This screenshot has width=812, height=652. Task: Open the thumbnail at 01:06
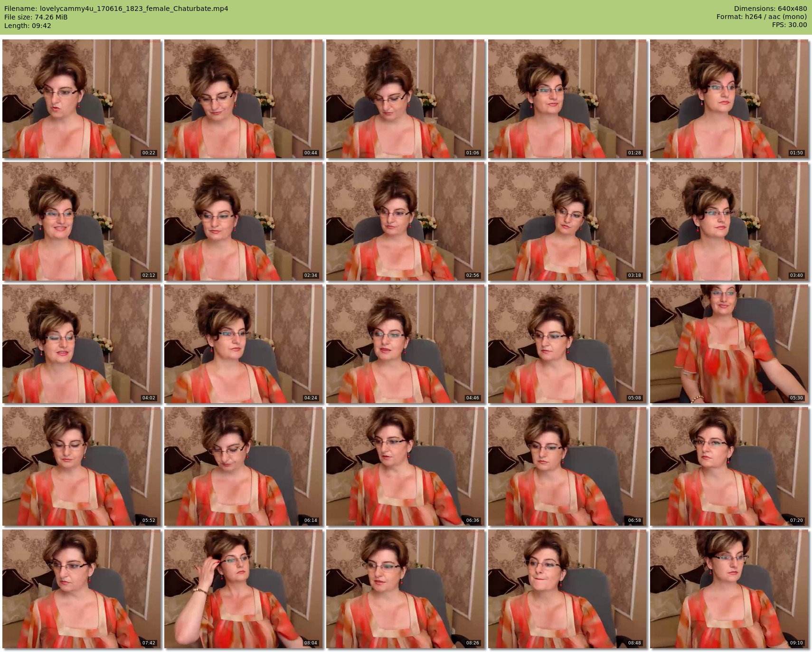tap(406, 99)
